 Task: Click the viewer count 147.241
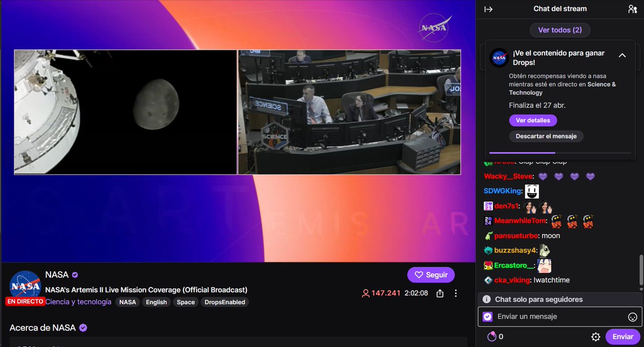(381, 293)
